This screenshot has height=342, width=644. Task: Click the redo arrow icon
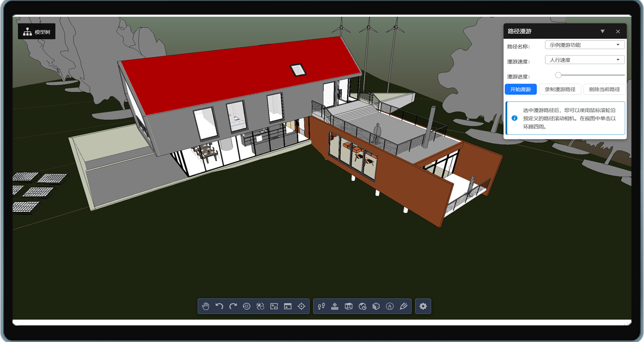[x=233, y=306]
